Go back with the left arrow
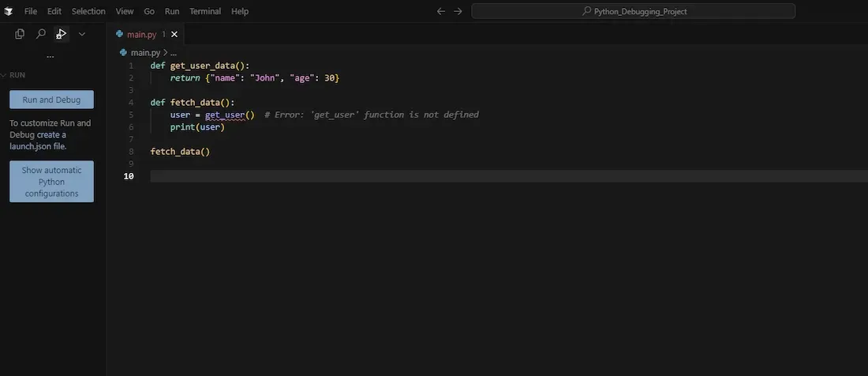This screenshot has width=868, height=376. (x=440, y=11)
